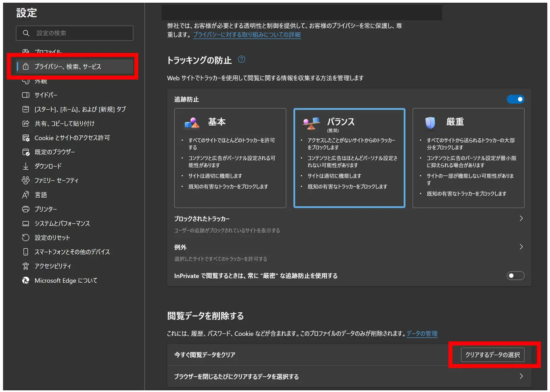
Task: Open Microsoft Edge について page
Action: 66,280
